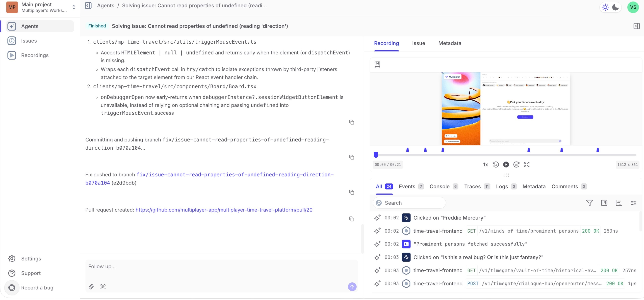Click the Finished status badge
644x300 pixels.
pos(97,26)
